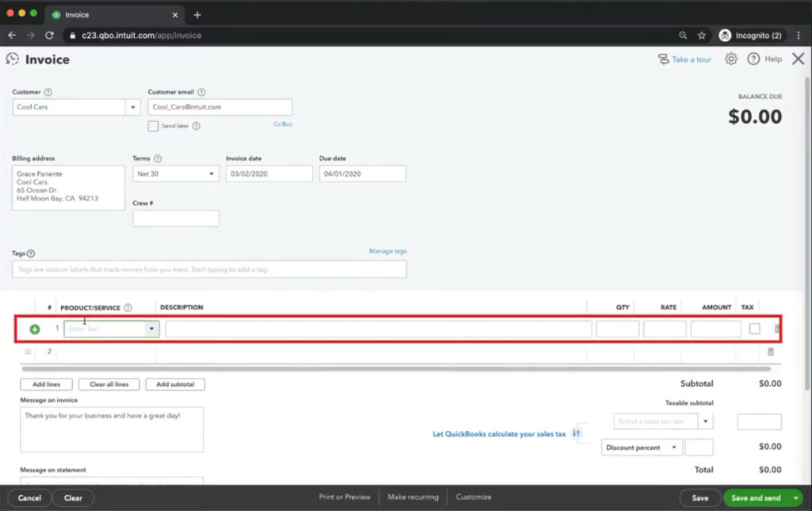This screenshot has width=812, height=511.
Task: Select Make recurring in footer bar
Action: [412, 498]
